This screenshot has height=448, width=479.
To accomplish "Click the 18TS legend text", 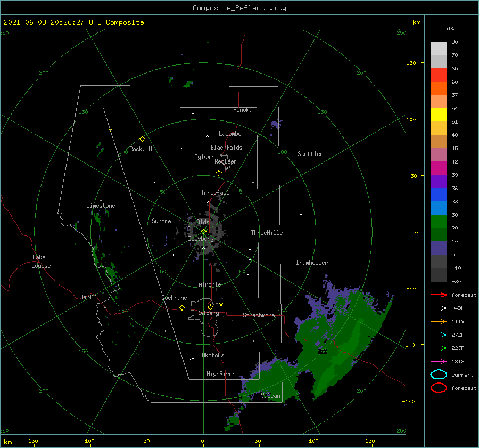I will click(458, 362).
